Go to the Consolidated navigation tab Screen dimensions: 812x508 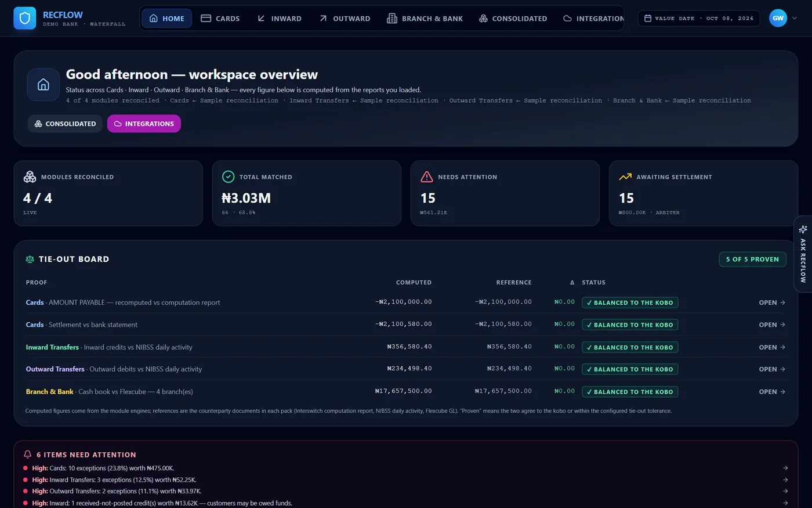pyautogui.click(x=513, y=19)
